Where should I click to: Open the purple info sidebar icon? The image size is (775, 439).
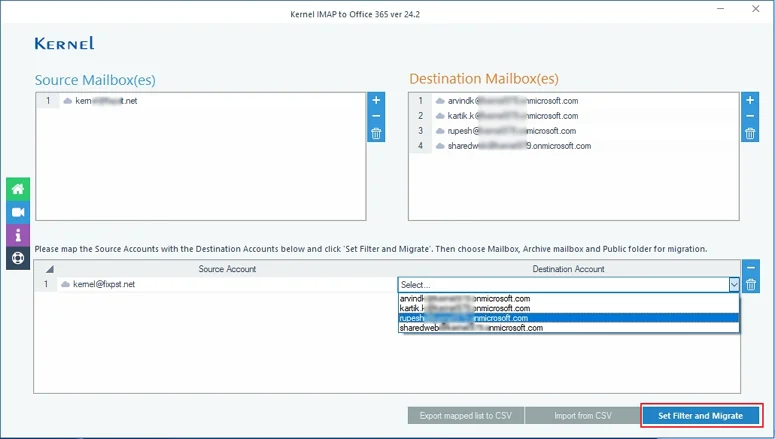[18, 235]
